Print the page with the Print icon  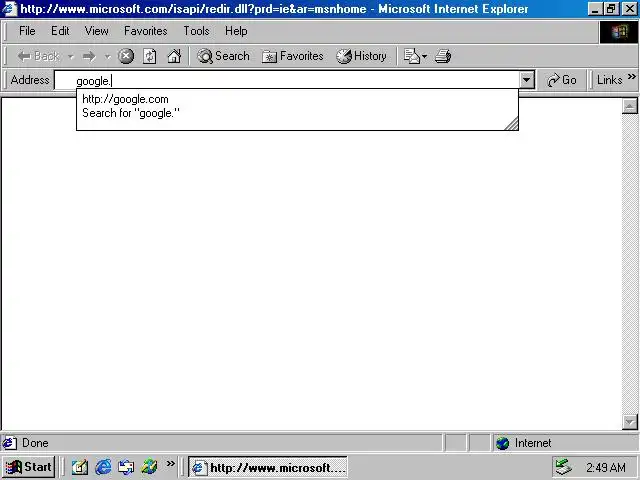click(x=443, y=56)
